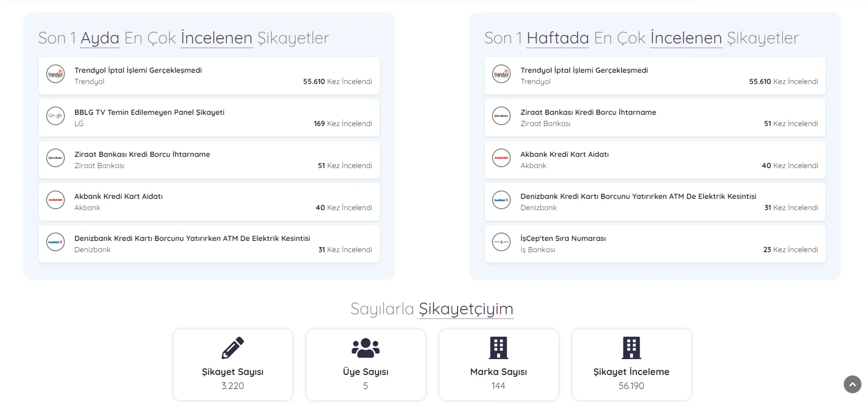Click Üye Sayısı label
This screenshot has width=868, height=403.
pos(366,372)
